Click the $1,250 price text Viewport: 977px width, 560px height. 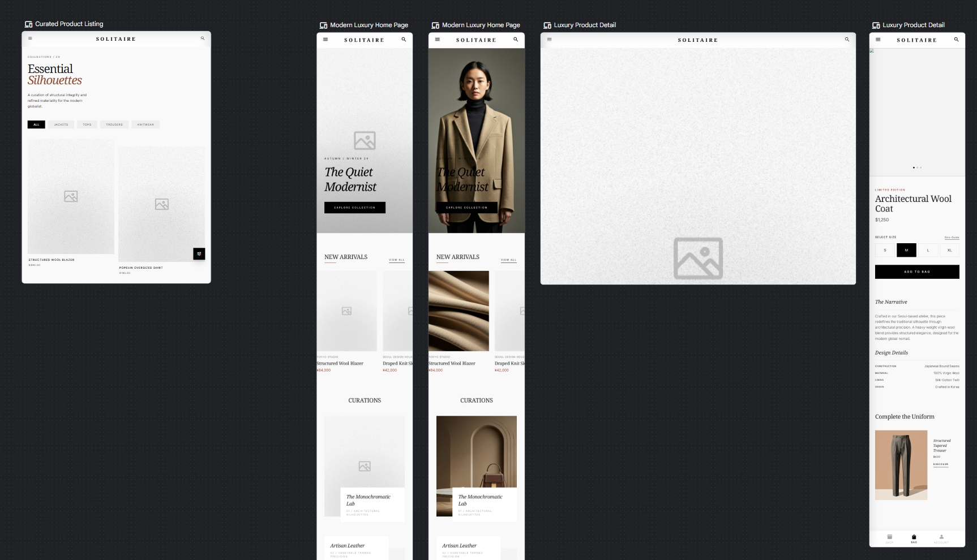882,219
